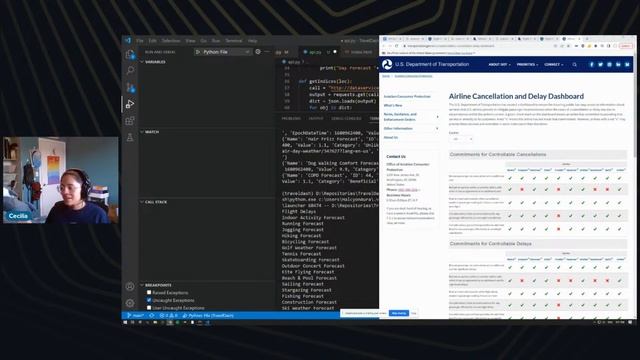Click the VS Code logo icon in title bar

128,40
